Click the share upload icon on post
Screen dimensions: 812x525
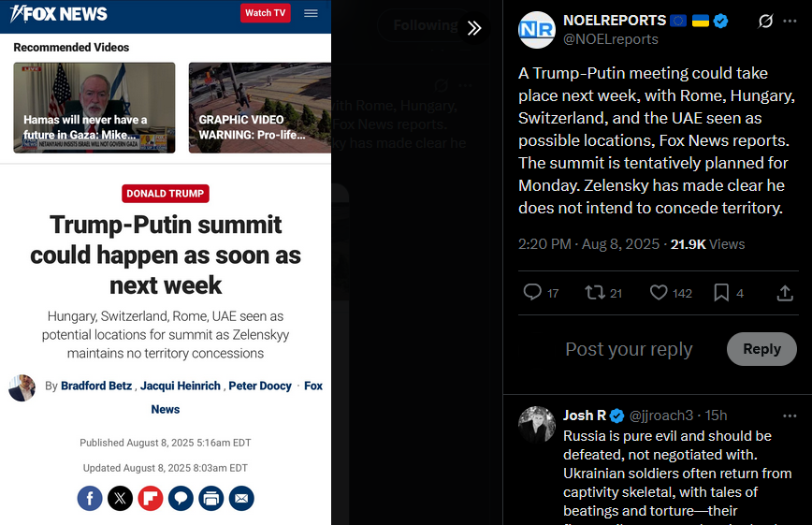[785, 293]
